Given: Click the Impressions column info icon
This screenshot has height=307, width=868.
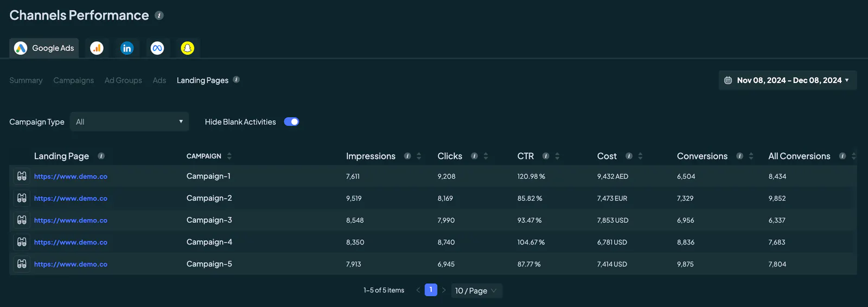Looking at the screenshot, I should coord(407,156).
